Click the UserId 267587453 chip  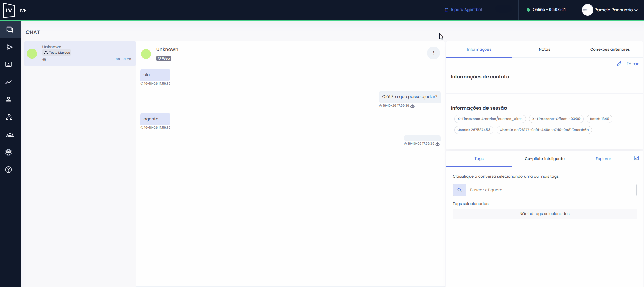474,130
